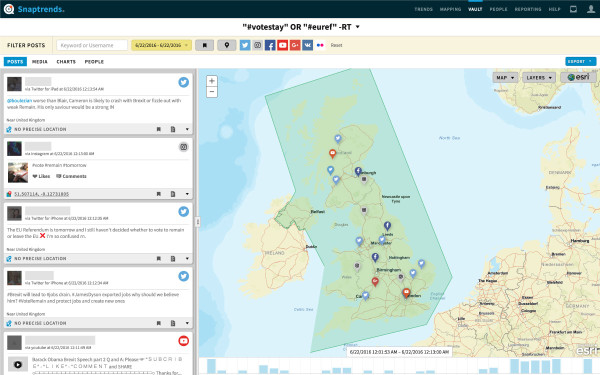Switch to the Posts tab
The width and height of the screenshot is (600, 375).
pos(15,62)
